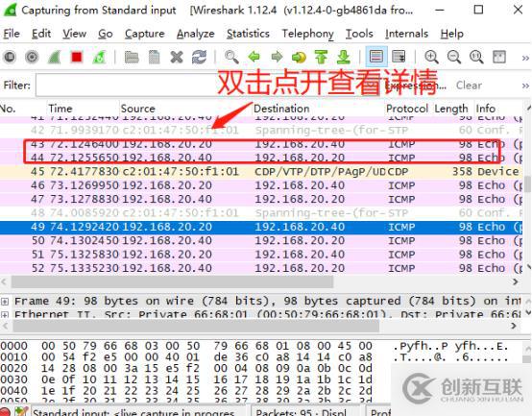Open the Edit menu
Viewport: 532px width, 416px height.
point(41,34)
